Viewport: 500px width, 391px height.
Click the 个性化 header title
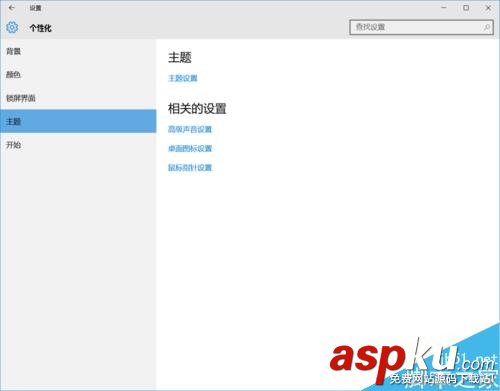(41, 28)
